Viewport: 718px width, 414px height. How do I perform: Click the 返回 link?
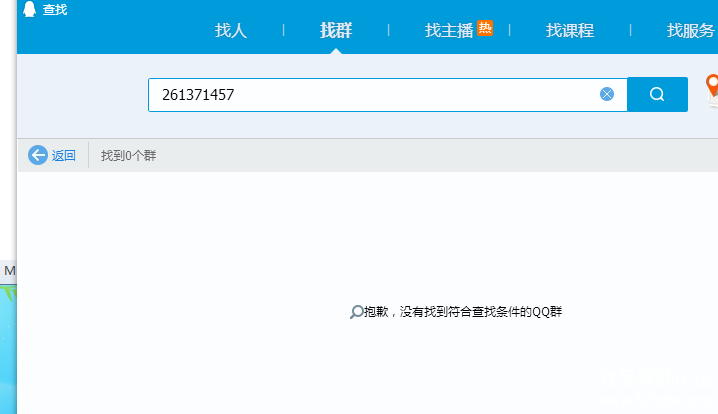(63, 156)
